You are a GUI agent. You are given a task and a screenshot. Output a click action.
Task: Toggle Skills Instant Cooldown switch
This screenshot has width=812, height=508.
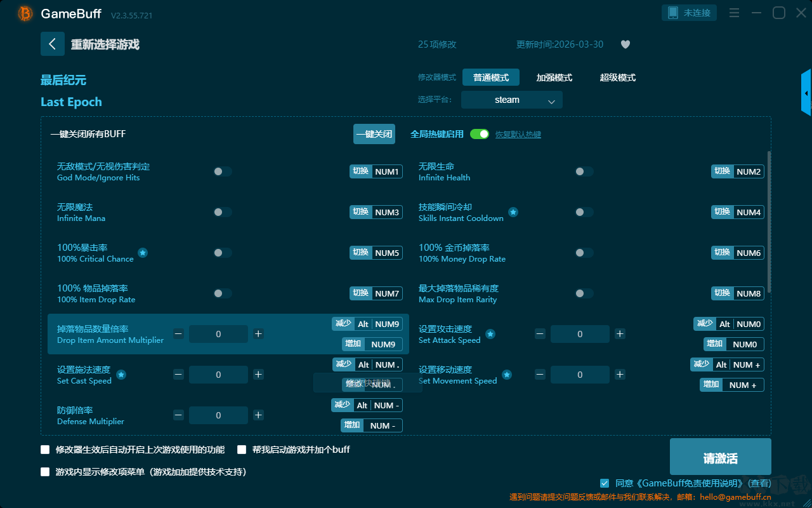(584, 212)
